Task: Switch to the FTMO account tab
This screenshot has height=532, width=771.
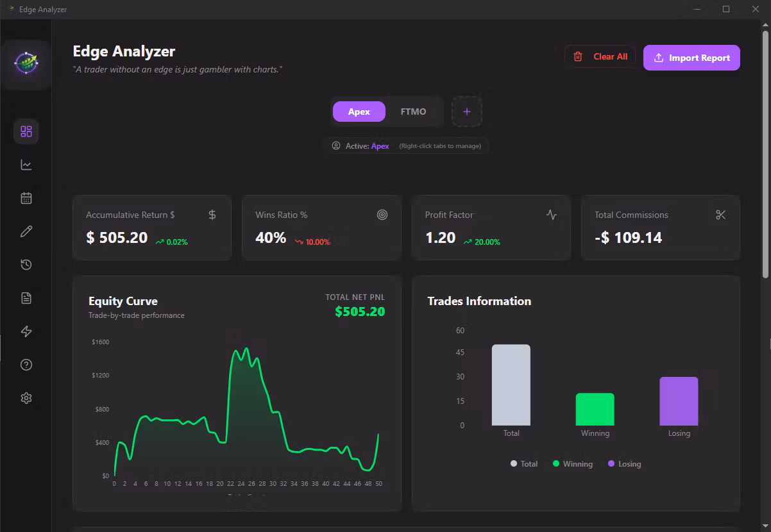Action: [413, 112]
